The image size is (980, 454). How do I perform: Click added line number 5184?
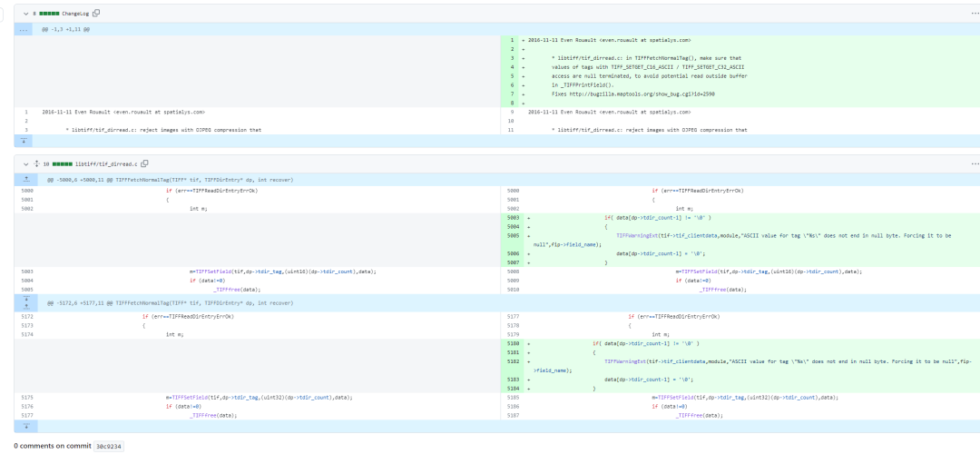(x=514, y=389)
